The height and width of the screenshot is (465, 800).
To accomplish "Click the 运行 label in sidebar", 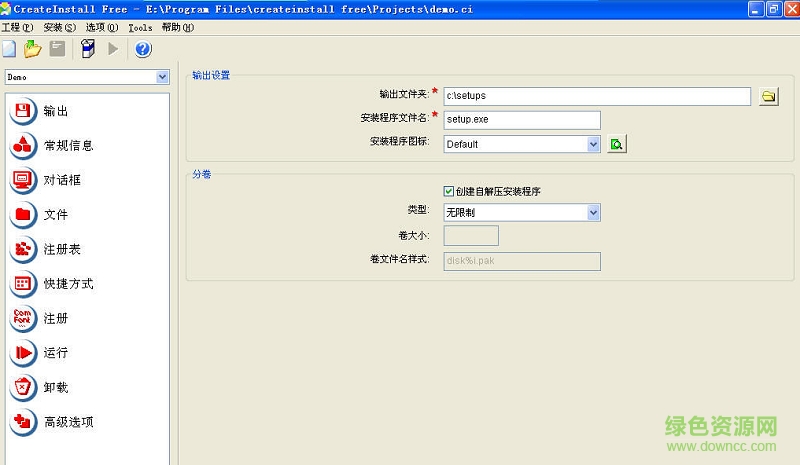I will [x=56, y=353].
